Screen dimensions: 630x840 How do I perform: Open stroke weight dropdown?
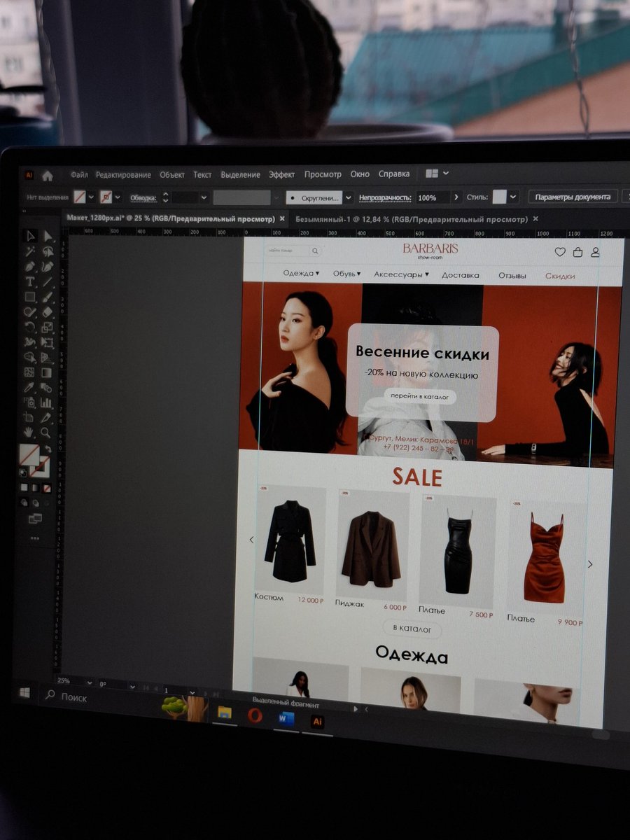pyautogui.click(x=204, y=197)
